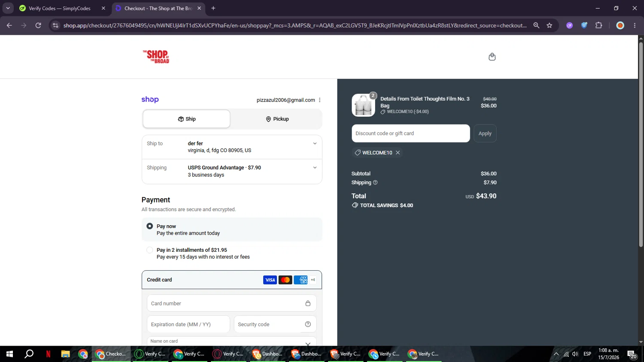The height and width of the screenshot is (362, 644).
Task: Click the page vertical scrollbar
Action: click(x=641, y=145)
